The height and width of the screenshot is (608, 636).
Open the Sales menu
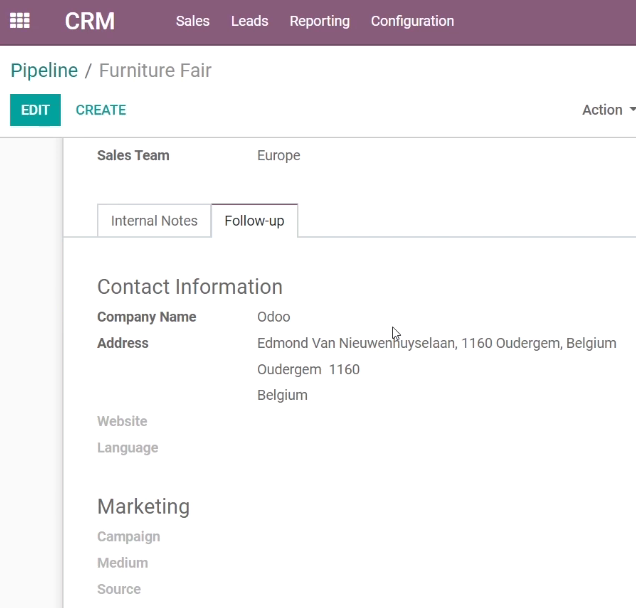coord(193,21)
